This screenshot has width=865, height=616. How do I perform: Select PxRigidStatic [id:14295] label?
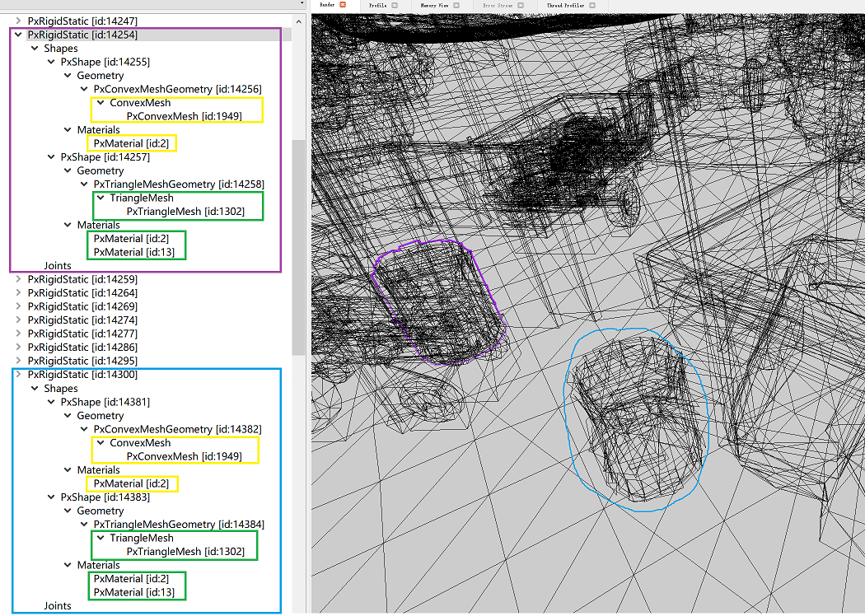(x=82, y=361)
